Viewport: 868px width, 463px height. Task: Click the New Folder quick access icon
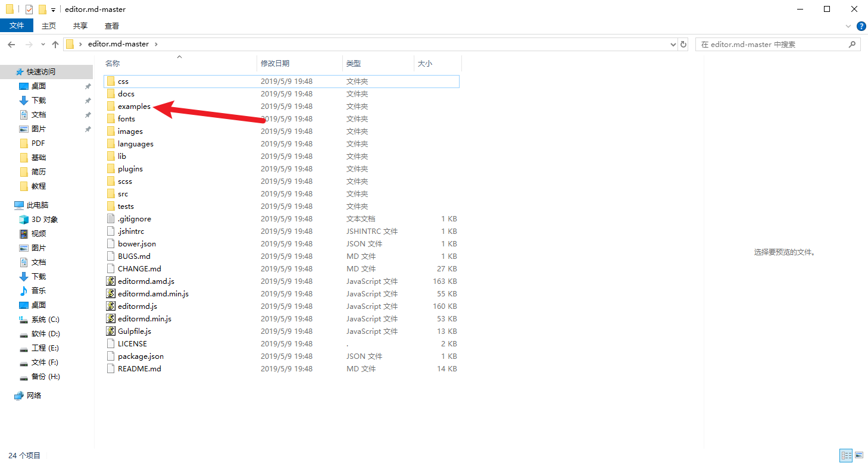(x=42, y=9)
